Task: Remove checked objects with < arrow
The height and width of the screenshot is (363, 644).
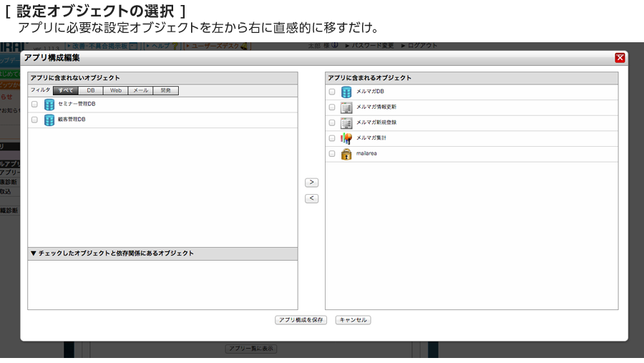Action: pyautogui.click(x=311, y=198)
